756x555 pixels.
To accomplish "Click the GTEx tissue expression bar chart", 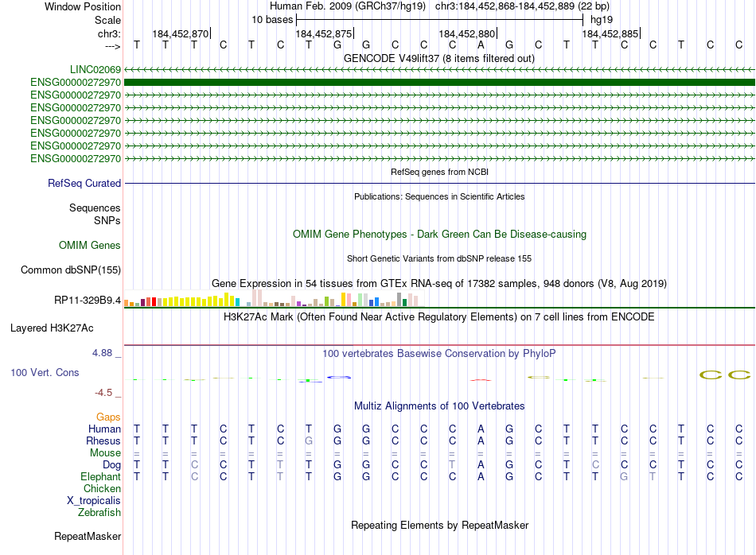I will (x=274, y=298).
